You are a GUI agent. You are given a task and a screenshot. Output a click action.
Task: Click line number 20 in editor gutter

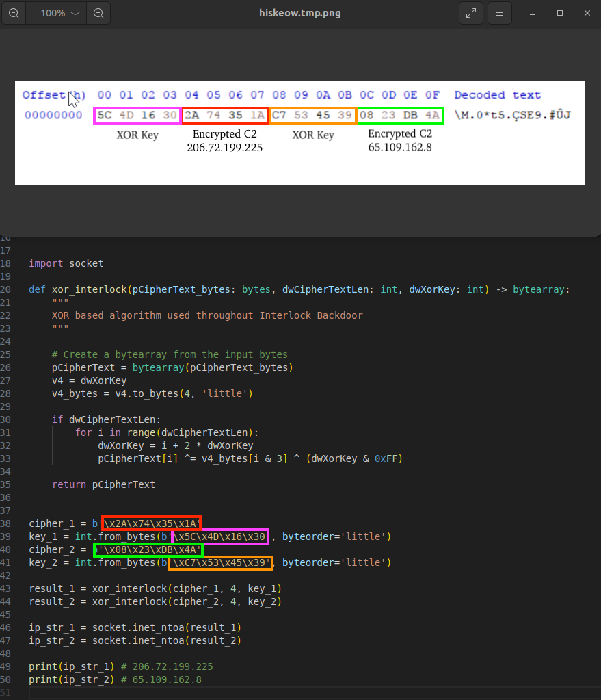click(5, 289)
